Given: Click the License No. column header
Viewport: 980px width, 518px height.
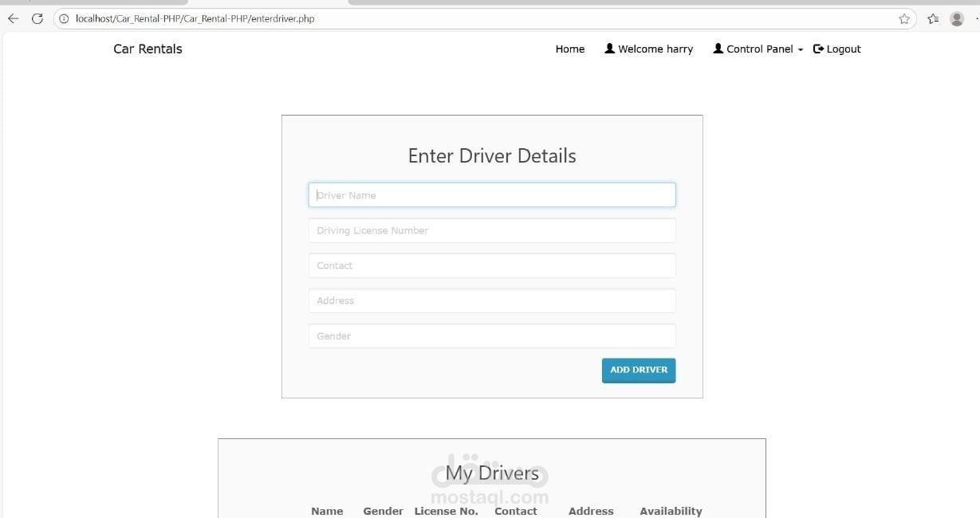Looking at the screenshot, I should click(446, 511).
